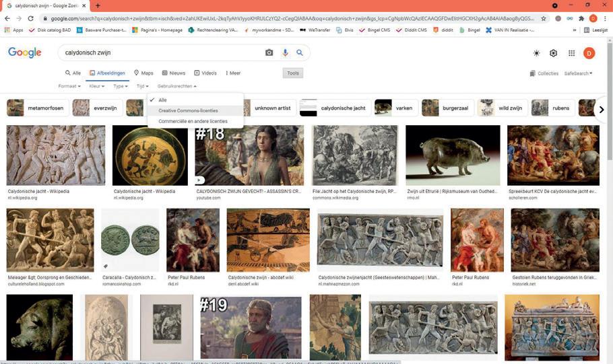Image resolution: width=613 pixels, height=364 pixels.
Task: Click the Tools button
Action: point(293,73)
